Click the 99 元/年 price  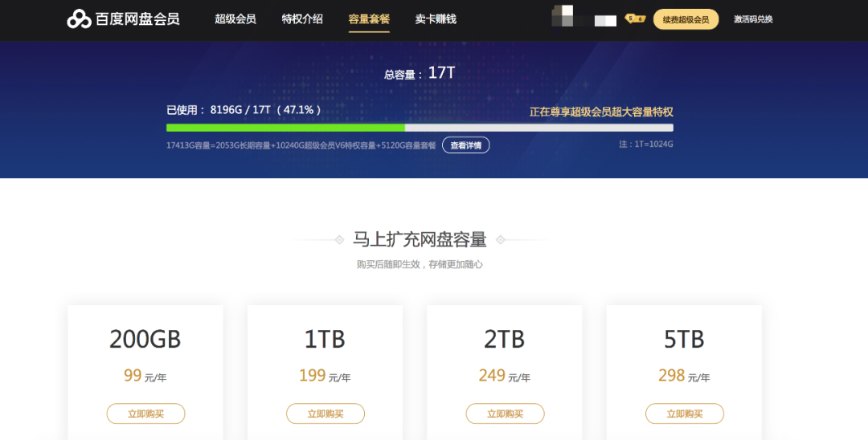point(145,376)
